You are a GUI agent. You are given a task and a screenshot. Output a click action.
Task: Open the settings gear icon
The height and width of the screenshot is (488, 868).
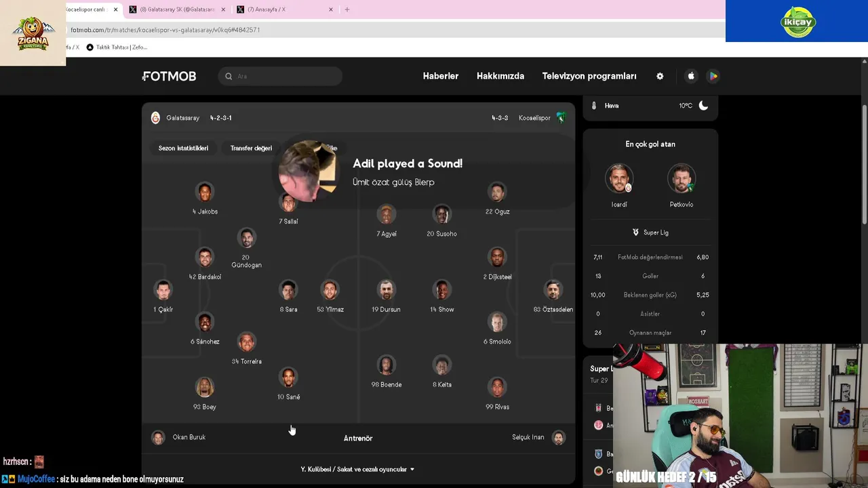coord(660,76)
